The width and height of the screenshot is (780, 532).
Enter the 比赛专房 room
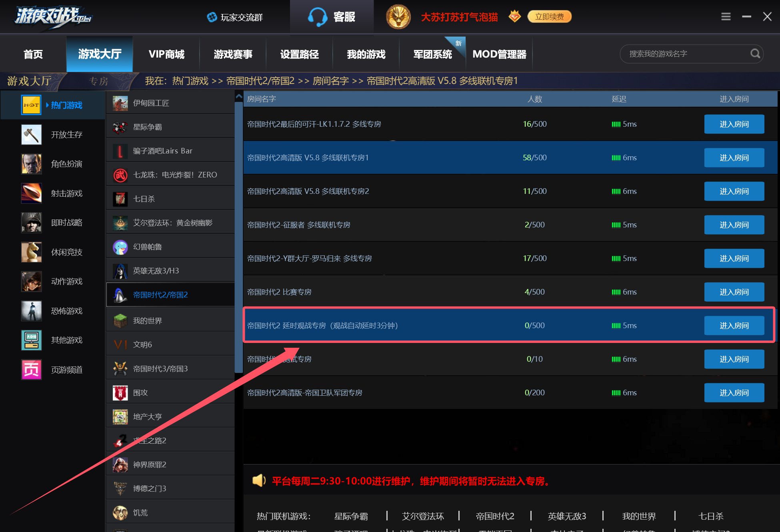[734, 292]
